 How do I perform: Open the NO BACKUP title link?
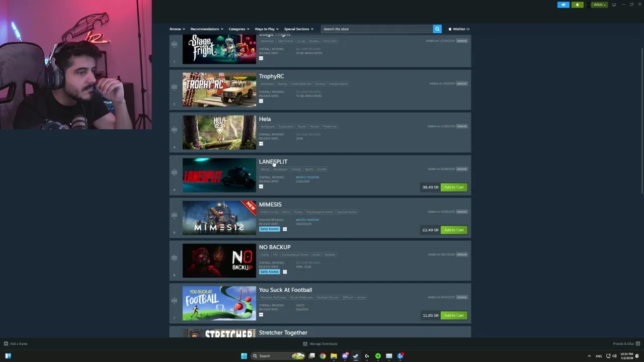[275, 247]
